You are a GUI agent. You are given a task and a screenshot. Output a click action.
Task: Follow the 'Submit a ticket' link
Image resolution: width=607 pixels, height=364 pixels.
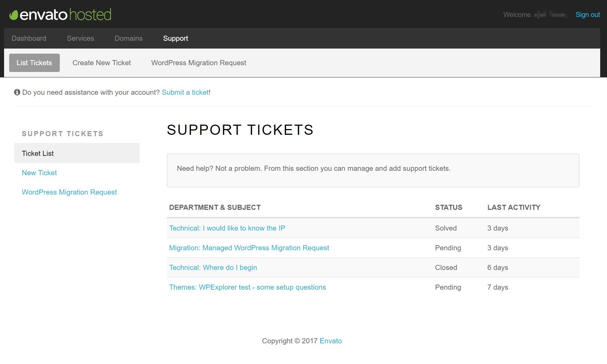click(185, 92)
